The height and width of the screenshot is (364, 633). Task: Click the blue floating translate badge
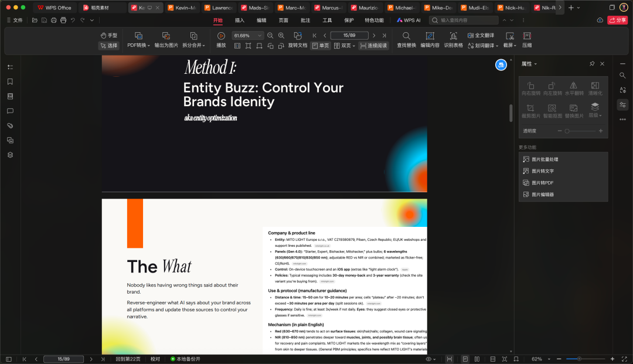[501, 64]
